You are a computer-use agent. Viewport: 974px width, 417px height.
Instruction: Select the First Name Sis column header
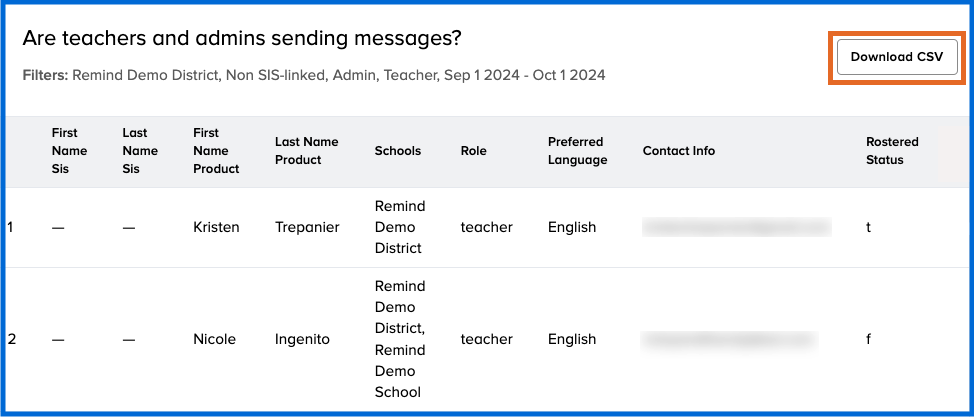click(x=69, y=151)
